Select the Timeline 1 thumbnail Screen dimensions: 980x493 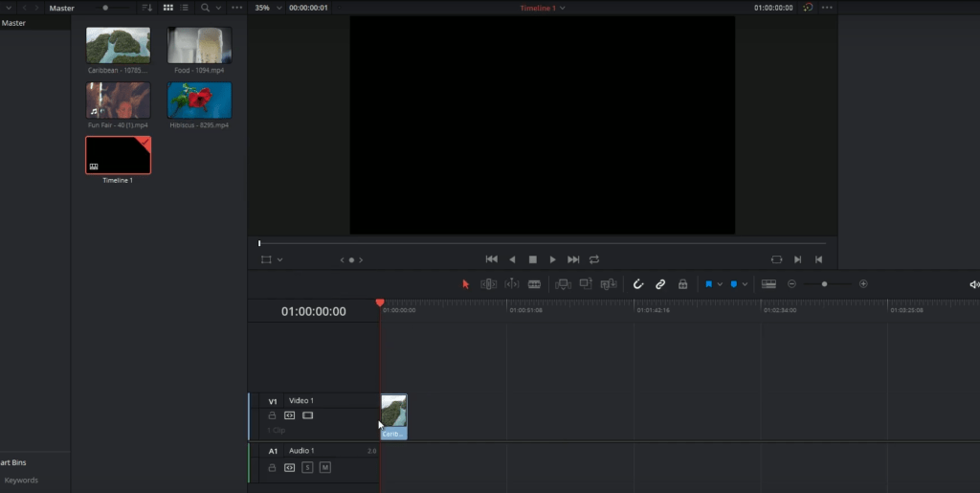click(118, 155)
